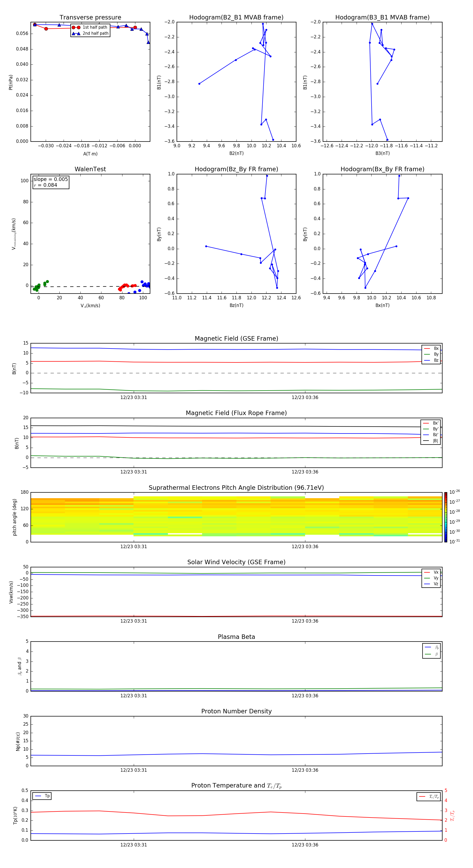Click the Hodogram(Bx_By FR frame) title
Image resolution: width=473 pixels, height=868 pixels.
[x=382, y=169]
